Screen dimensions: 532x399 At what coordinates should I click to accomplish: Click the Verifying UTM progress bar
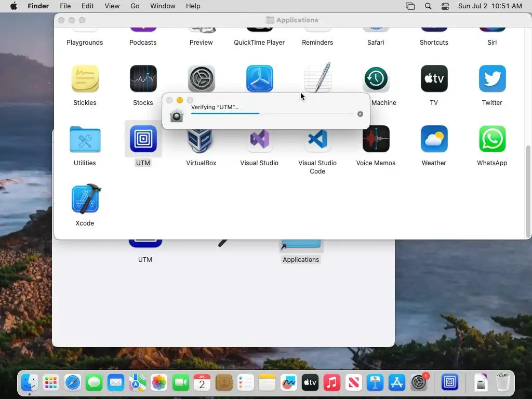[x=272, y=114]
